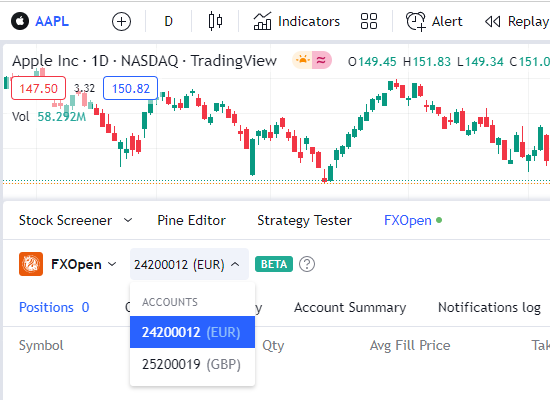
Task: Change the D timeframe interval
Action: pyautogui.click(x=169, y=21)
